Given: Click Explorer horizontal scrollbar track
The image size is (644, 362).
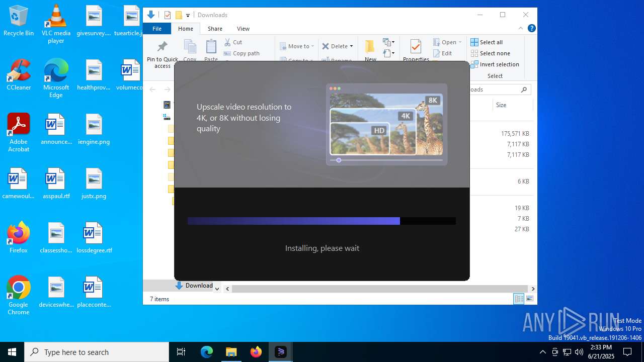Looking at the screenshot, I should click(x=380, y=289).
